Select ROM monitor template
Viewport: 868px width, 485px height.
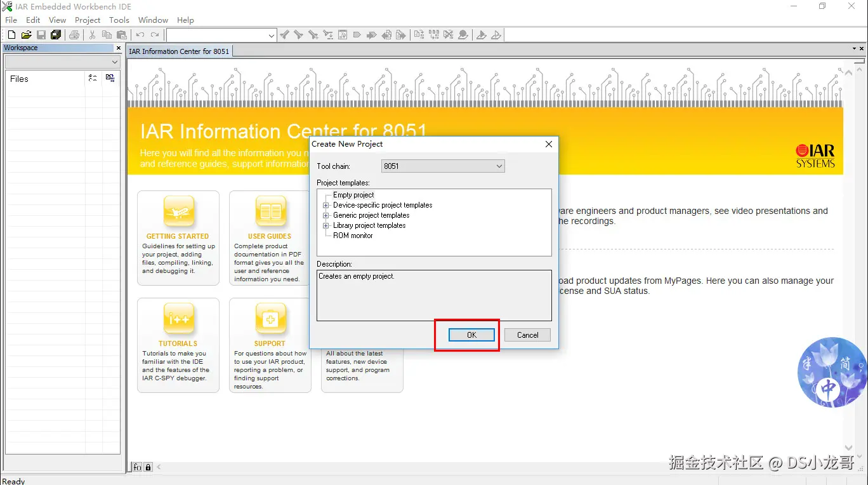353,236
